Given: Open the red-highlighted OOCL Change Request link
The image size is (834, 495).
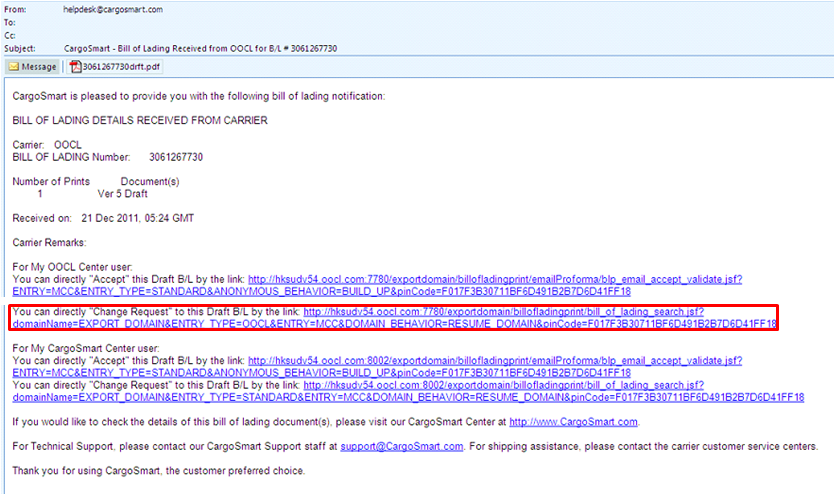Looking at the screenshot, I should 504,312.
